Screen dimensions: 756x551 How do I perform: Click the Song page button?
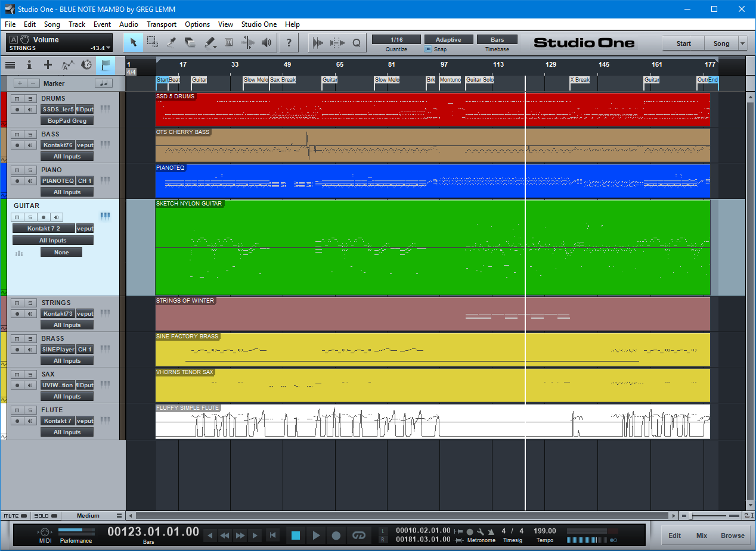pyautogui.click(x=721, y=43)
